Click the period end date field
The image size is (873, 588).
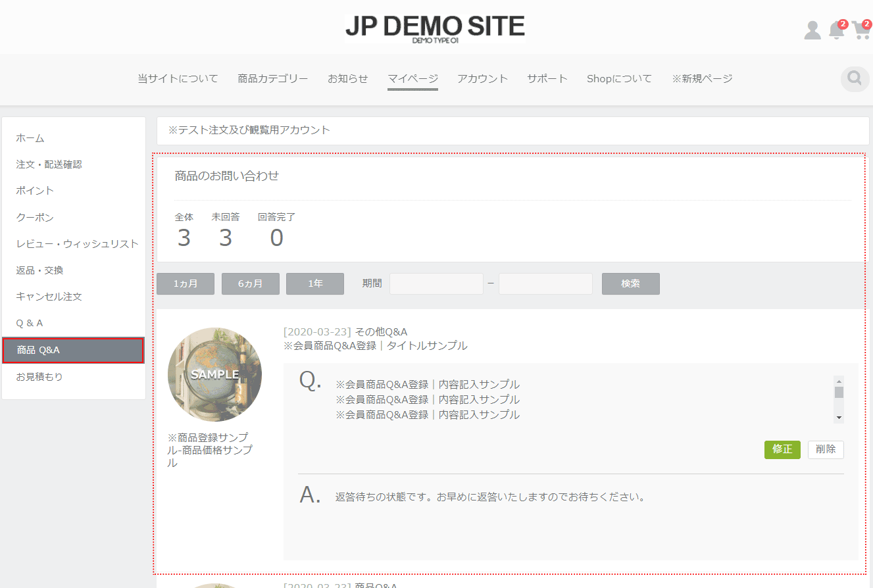(545, 283)
